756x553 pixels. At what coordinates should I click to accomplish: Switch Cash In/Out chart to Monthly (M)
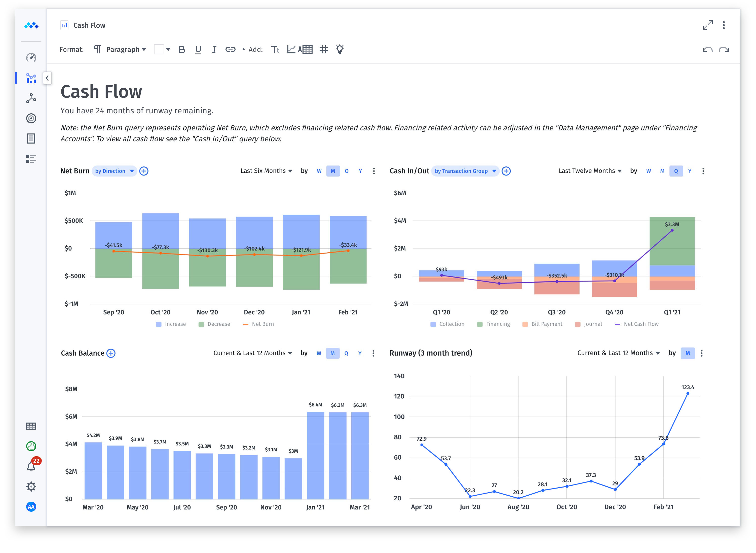click(x=662, y=171)
